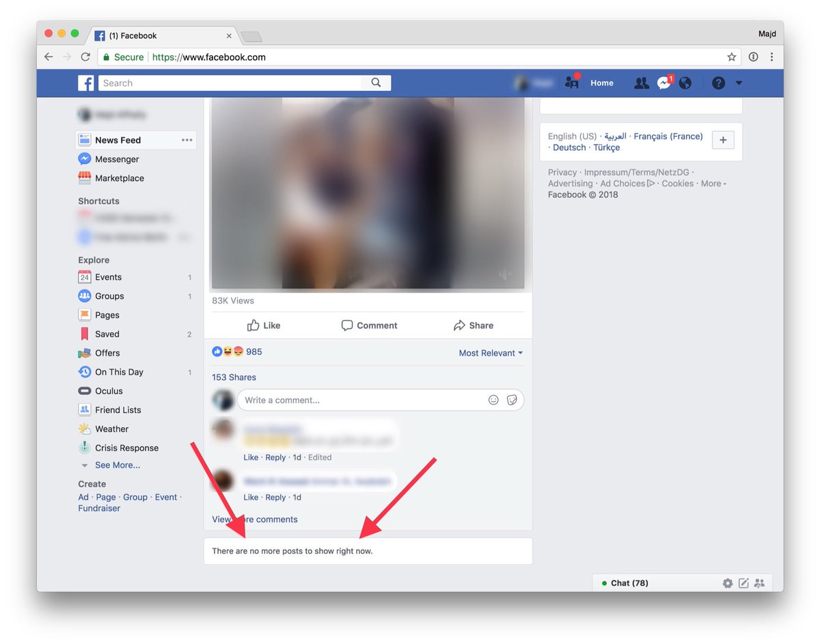Open the 153 Shares link
Viewport: 820px width, 644px height.
pyautogui.click(x=234, y=377)
